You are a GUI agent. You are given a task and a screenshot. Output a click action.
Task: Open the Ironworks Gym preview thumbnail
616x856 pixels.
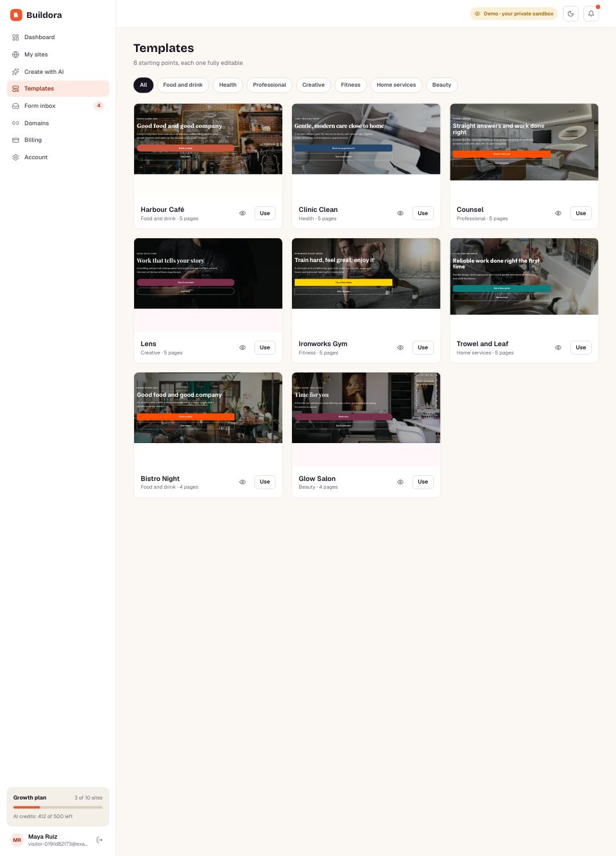pyautogui.click(x=366, y=284)
